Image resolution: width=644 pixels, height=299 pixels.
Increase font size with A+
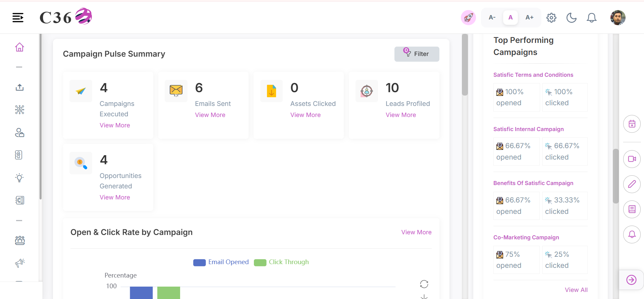(x=529, y=17)
